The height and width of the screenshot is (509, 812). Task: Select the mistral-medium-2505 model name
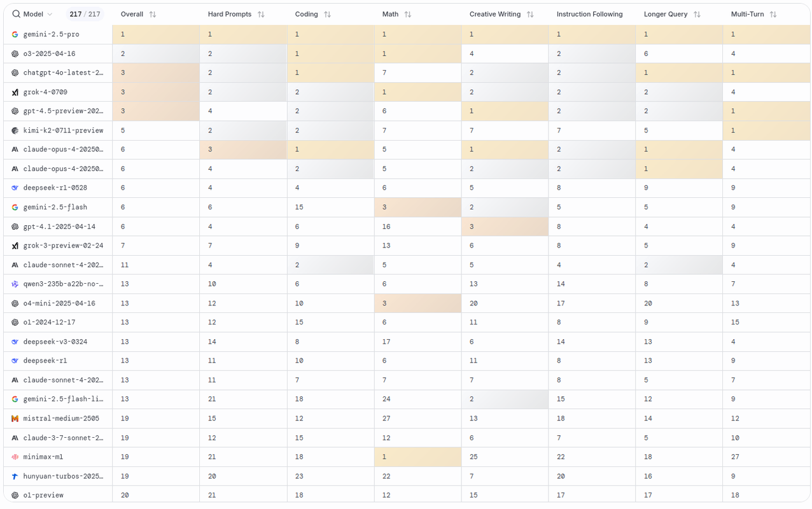point(61,419)
